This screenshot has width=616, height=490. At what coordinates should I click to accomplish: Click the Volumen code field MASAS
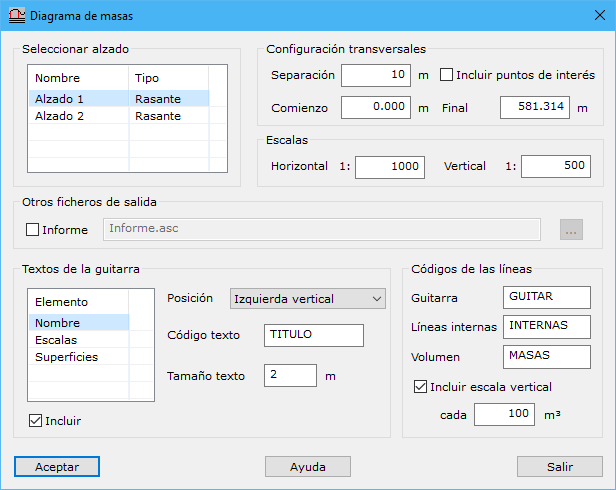[x=546, y=357]
